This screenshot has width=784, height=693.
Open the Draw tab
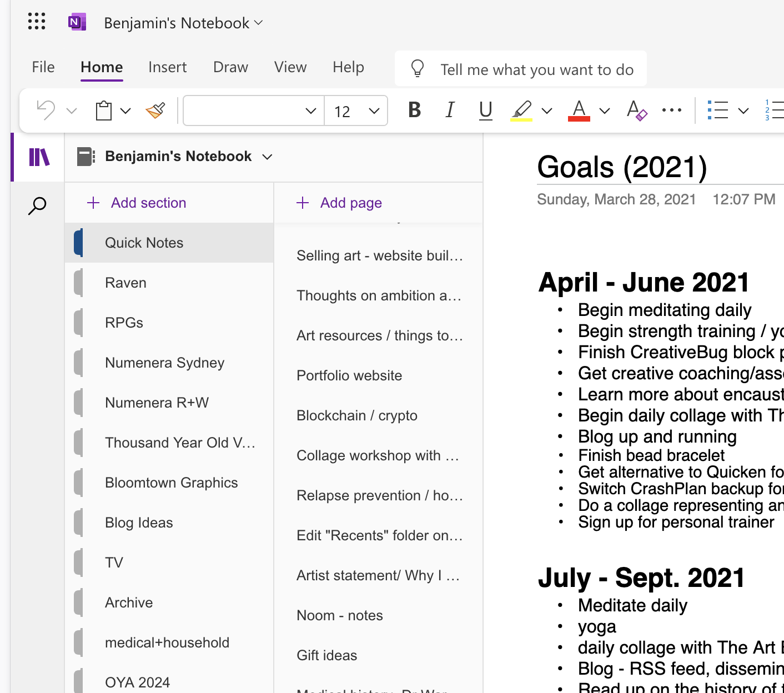230,67
